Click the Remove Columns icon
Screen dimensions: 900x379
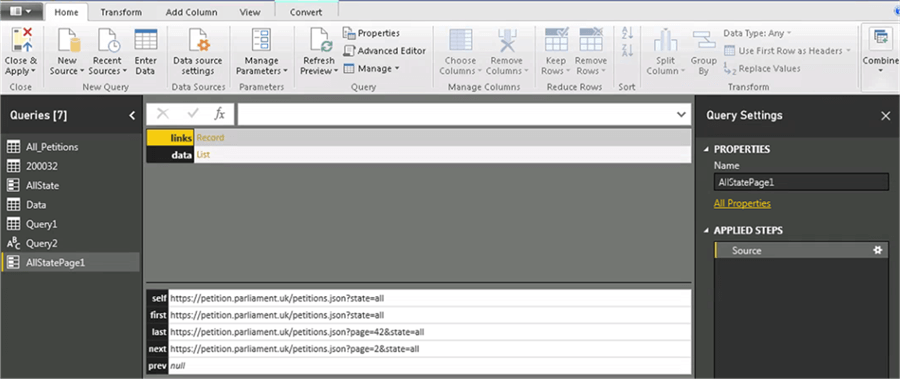[507, 40]
